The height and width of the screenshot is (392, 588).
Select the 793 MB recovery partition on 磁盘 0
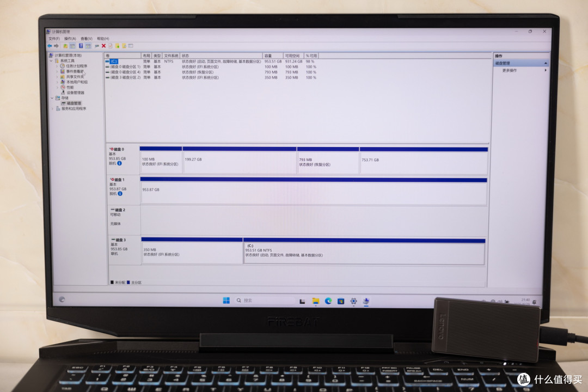328,160
